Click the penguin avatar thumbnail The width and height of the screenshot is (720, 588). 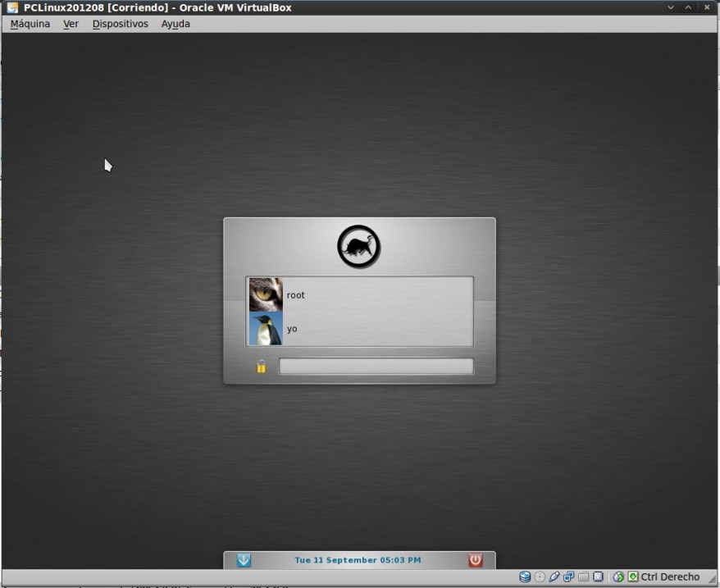pos(266,329)
